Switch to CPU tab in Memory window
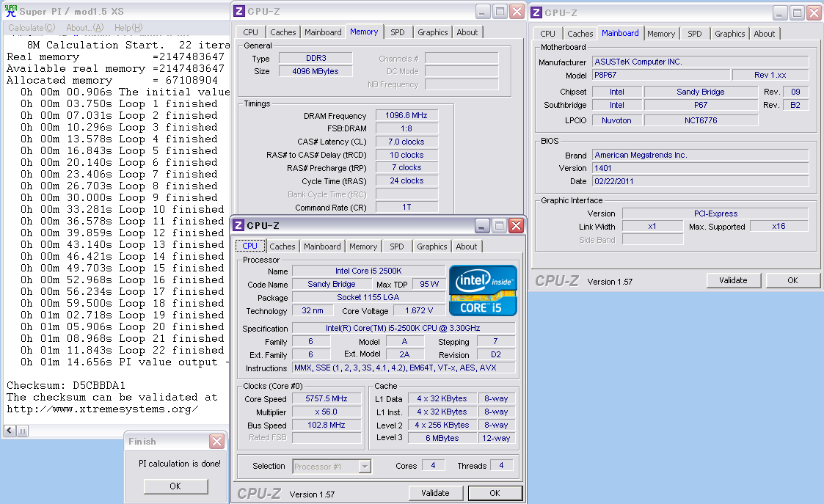Screen dimensions: 824x504 251,32
